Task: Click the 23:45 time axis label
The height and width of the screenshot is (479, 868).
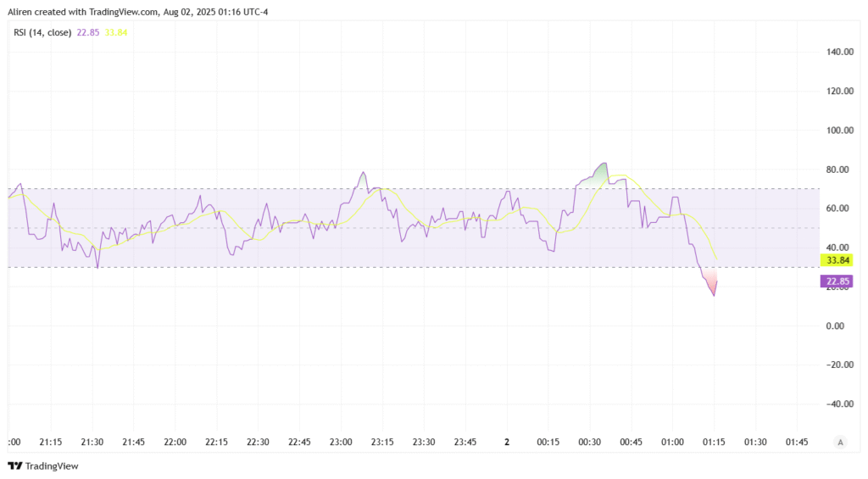Action: [465, 442]
